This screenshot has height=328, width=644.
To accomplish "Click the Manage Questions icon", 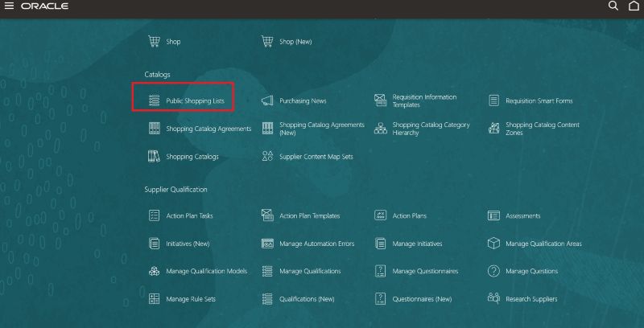I will (493, 271).
